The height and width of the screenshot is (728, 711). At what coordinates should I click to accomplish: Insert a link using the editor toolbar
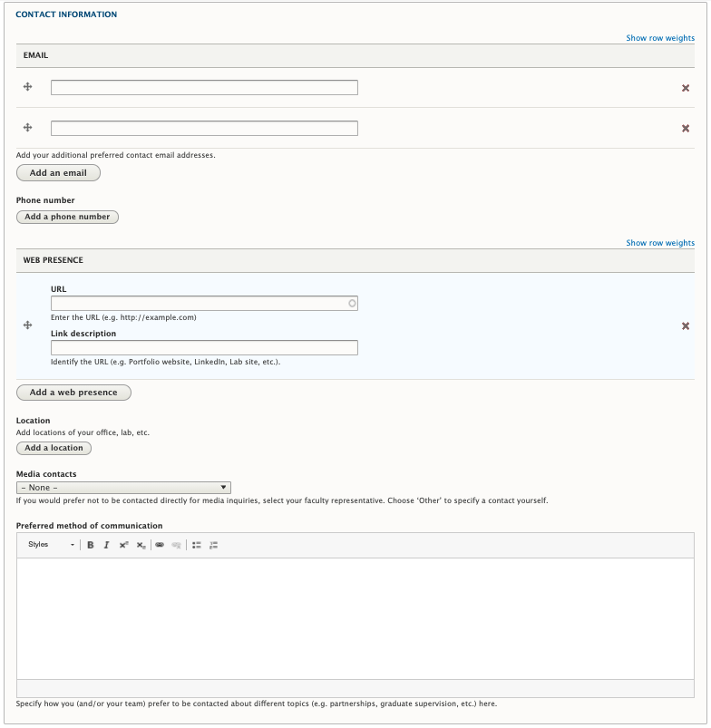coord(161,545)
